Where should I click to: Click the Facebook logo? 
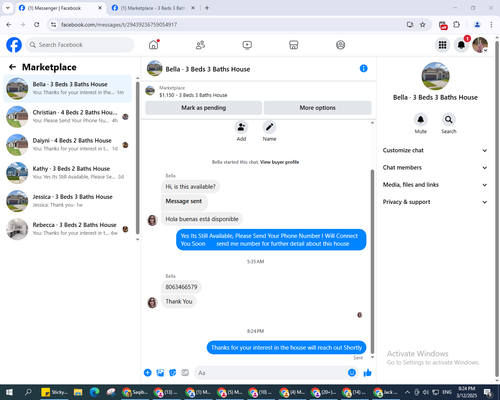click(x=14, y=45)
